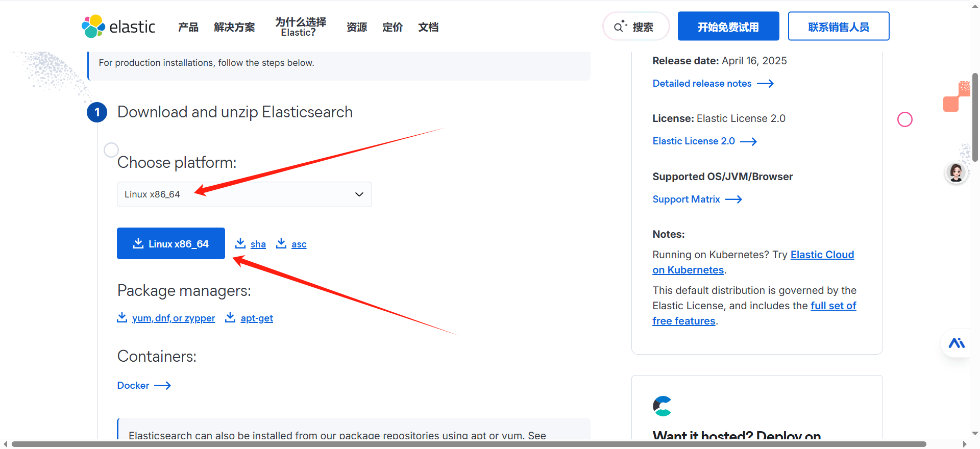Click the 开始免费试用 button
The width and height of the screenshot is (980, 449).
[728, 26]
